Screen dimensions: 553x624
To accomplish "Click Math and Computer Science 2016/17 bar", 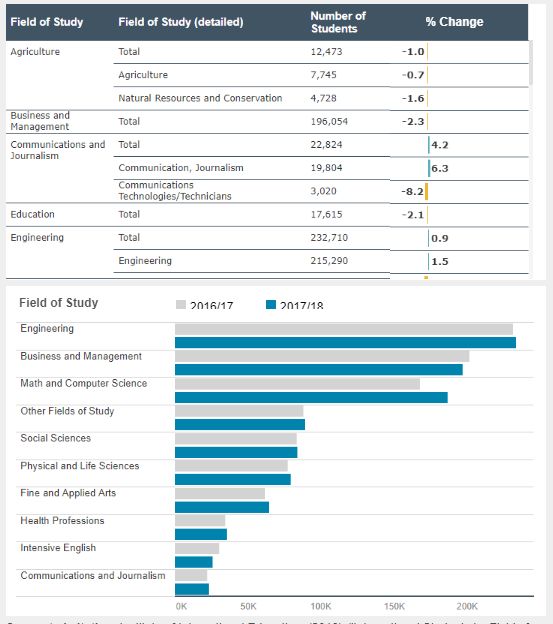I will tap(297, 384).
